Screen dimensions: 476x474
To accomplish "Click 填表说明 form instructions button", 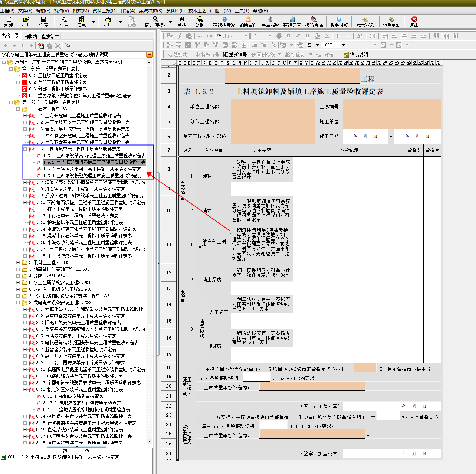I will coord(355,55).
